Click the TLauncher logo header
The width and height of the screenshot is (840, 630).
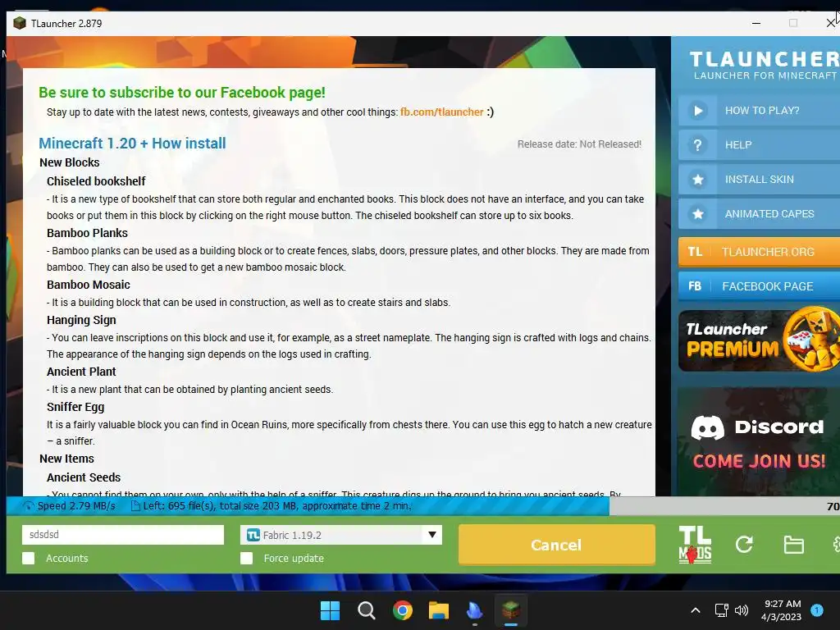pos(764,64)
